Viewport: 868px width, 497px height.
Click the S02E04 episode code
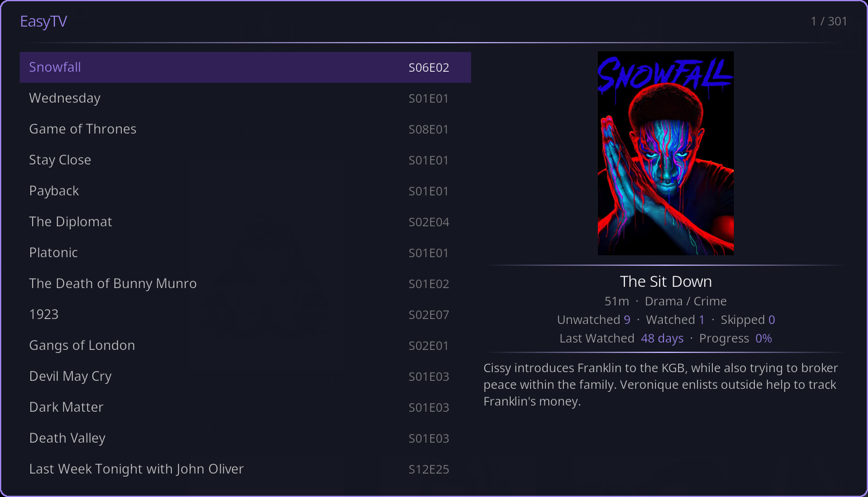(429, 223)
